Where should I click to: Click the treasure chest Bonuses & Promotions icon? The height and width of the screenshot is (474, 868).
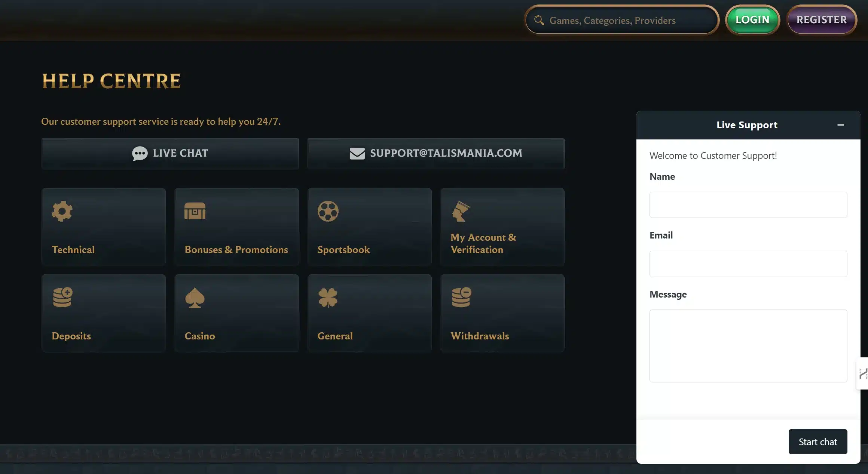click(194, 210)
